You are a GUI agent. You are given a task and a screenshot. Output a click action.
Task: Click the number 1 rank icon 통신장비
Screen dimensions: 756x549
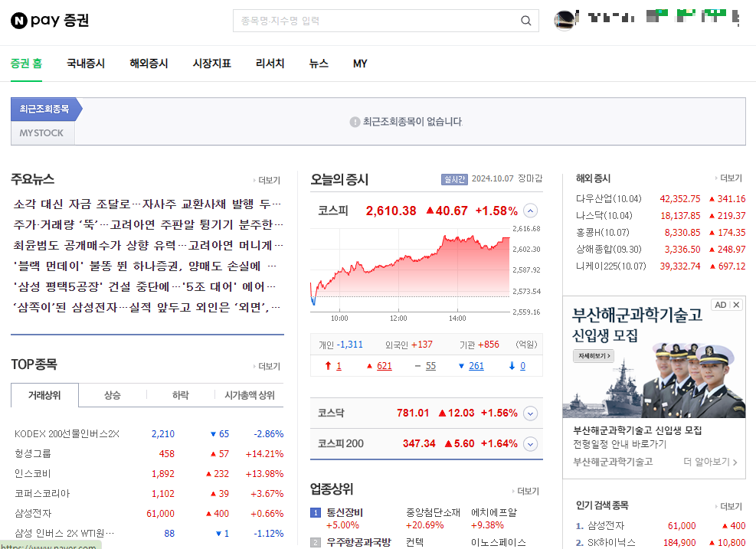coord(316,512)
